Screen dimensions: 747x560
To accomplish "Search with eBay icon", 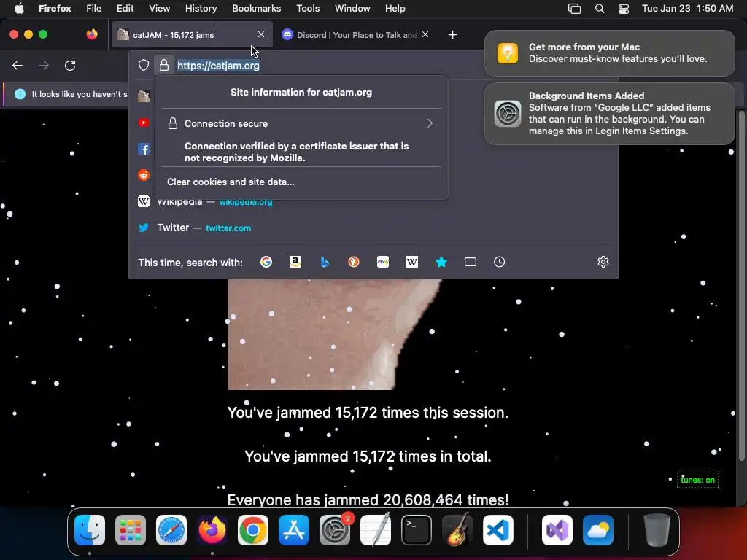I will tap(383, 262).
